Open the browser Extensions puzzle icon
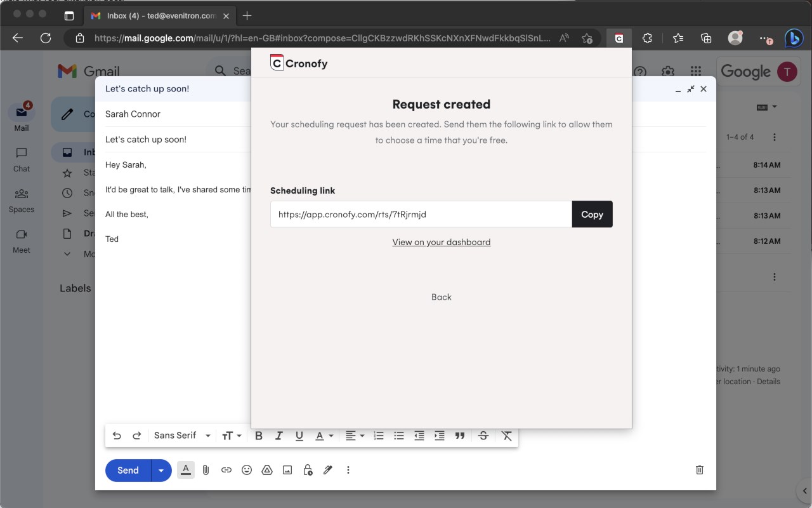This screenshot has height=508, width=812. [x=647, y=38]
